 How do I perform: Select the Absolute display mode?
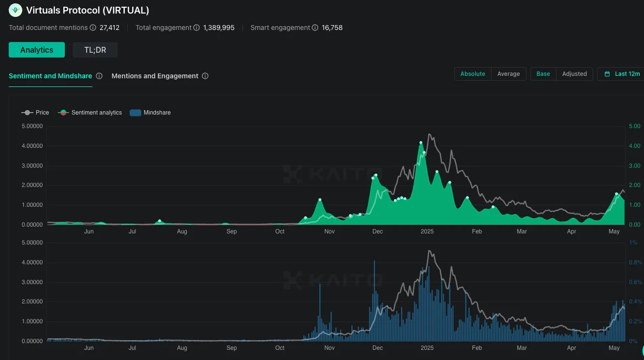pos(473,74)
